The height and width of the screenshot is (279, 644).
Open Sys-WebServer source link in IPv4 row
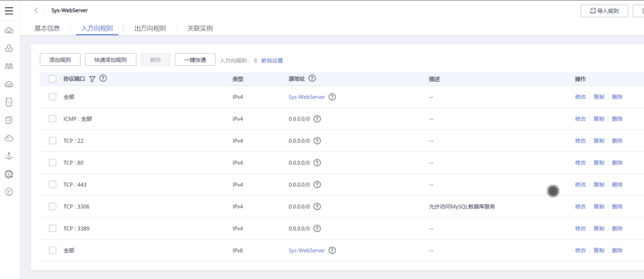pos(307,97)
